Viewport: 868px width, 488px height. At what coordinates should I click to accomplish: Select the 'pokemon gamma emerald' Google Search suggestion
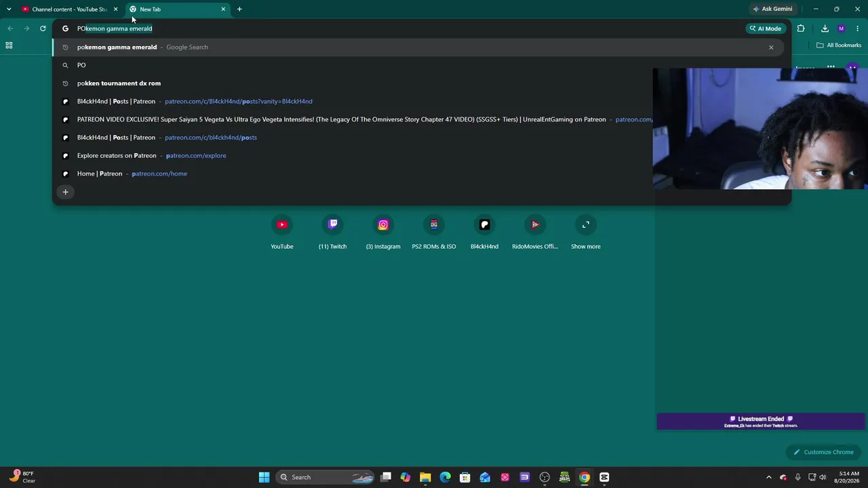[x=418, y=47]
